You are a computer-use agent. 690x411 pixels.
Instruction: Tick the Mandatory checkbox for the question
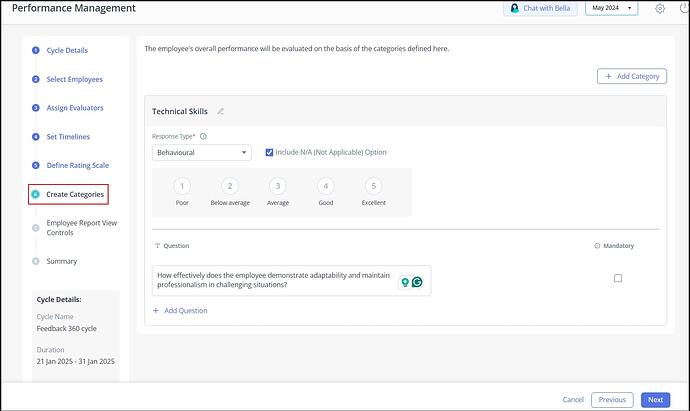[618, 278]
